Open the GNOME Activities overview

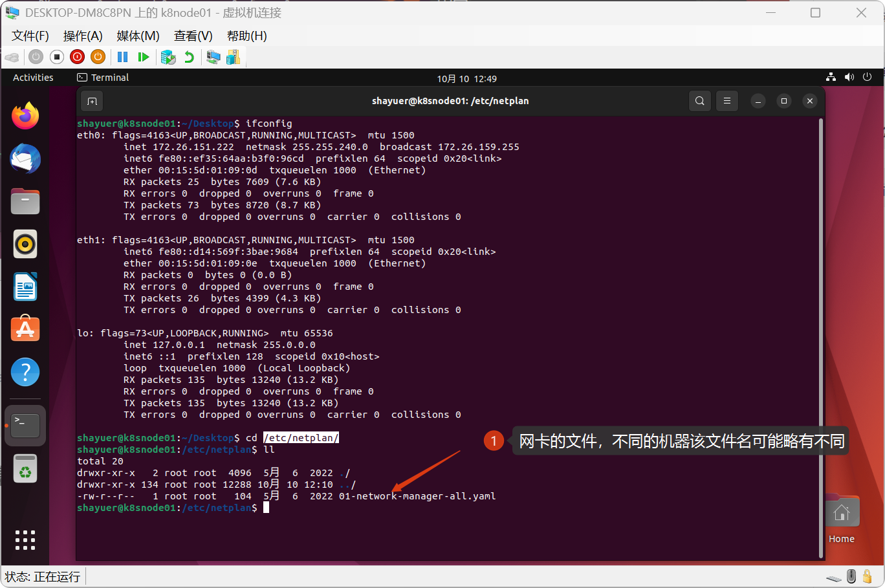pyautogui.click(x=33, y=78)
